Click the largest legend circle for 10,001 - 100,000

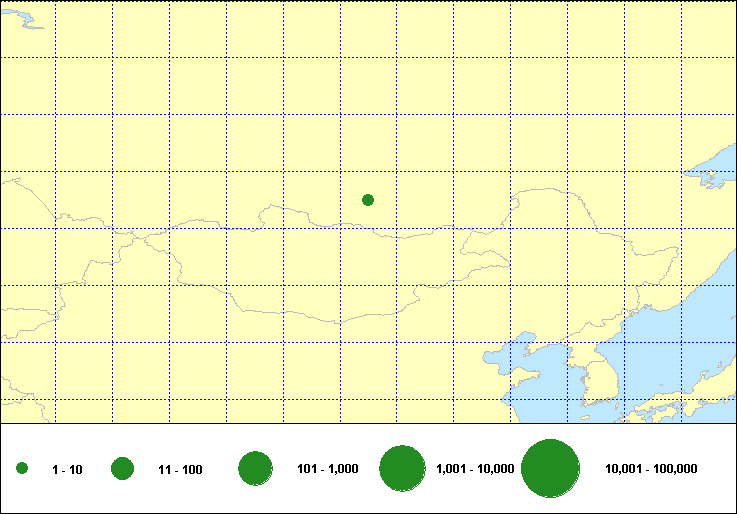click(x=550, y=469)
